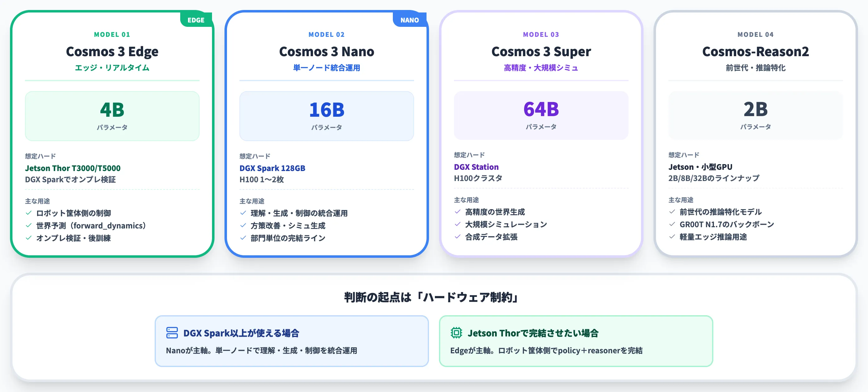This screenshot has width=868, height=392.
Task: Click the subtitle 単一ノード統合運用
Action: point(326,68)
